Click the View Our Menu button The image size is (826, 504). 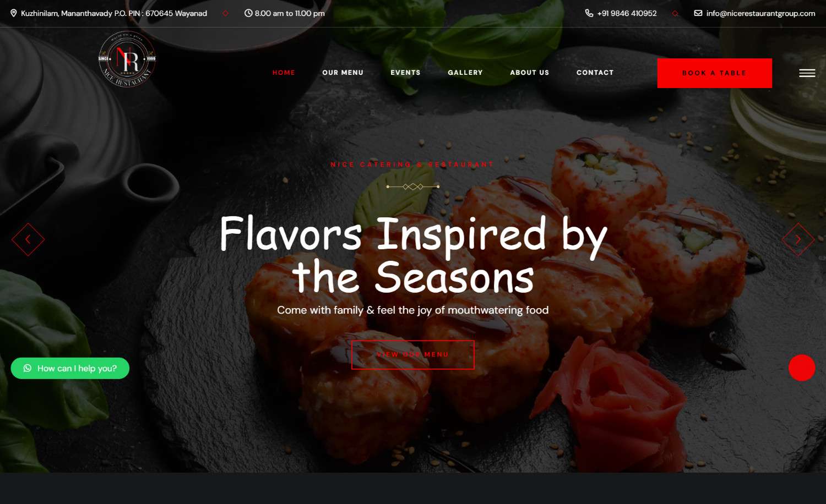click(x=412, y=355)
